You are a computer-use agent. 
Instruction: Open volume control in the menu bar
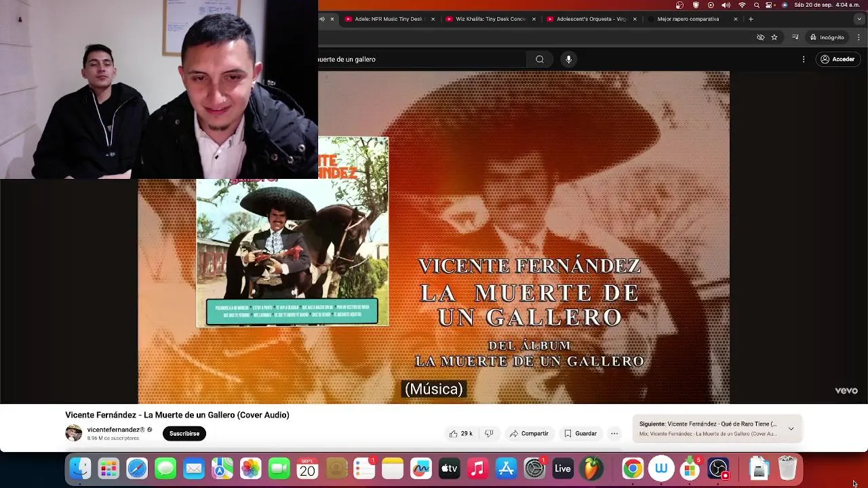click(x=726, y=5)
